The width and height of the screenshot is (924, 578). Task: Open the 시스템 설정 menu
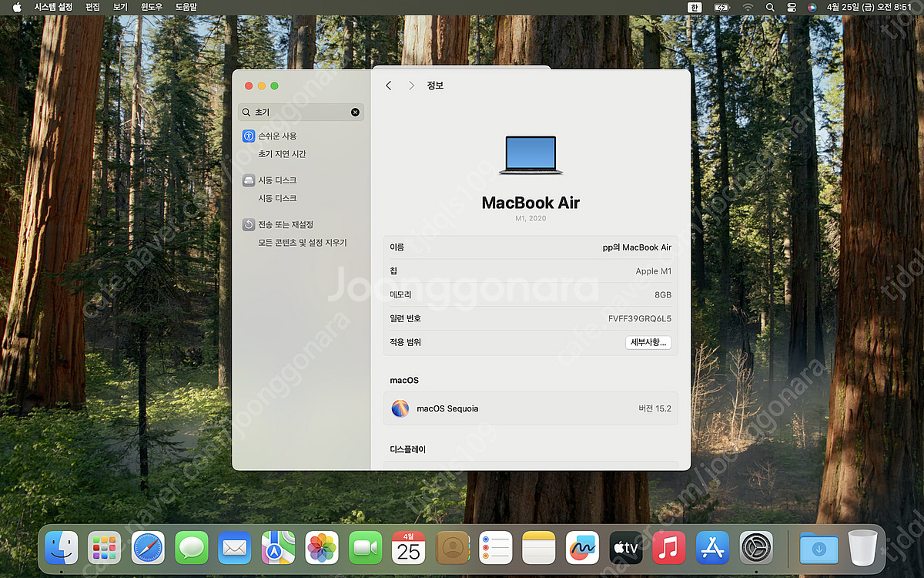(53, 7)
